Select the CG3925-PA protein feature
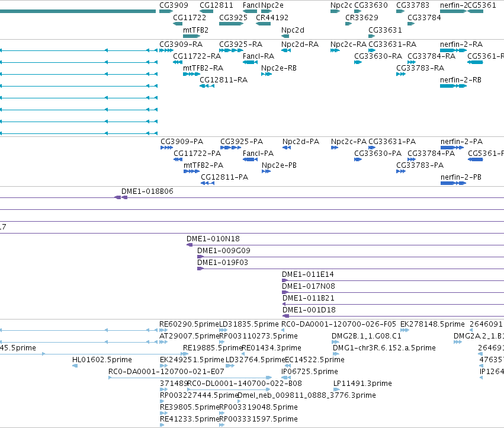504x428 pixels. point(231,148)
